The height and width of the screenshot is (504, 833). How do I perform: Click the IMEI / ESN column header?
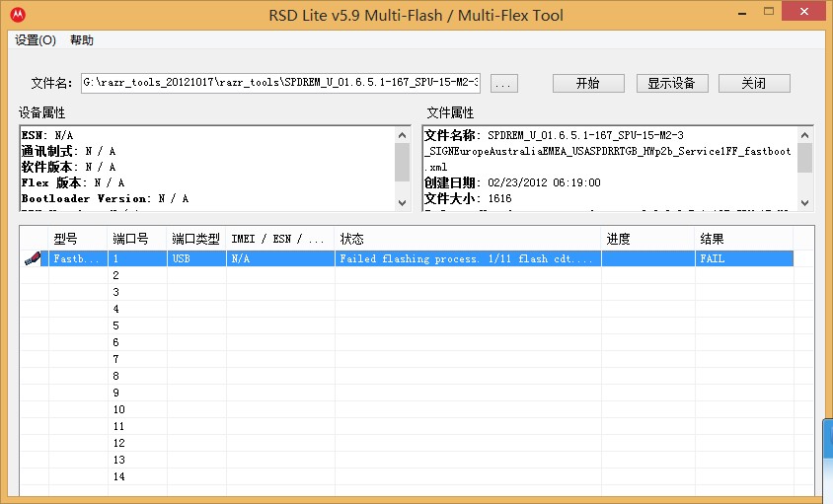coord(280,239)
